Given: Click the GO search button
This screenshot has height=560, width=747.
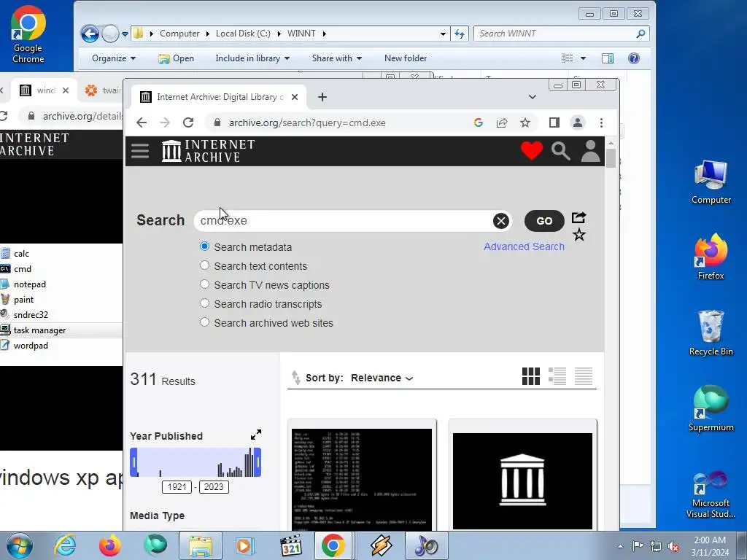Looking at the screenshot, I should pos(544,221).
